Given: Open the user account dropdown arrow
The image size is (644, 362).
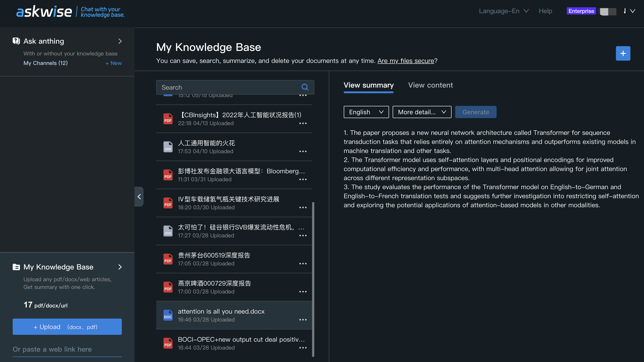Looking at the screenshot, I should (x=632, y=11).
